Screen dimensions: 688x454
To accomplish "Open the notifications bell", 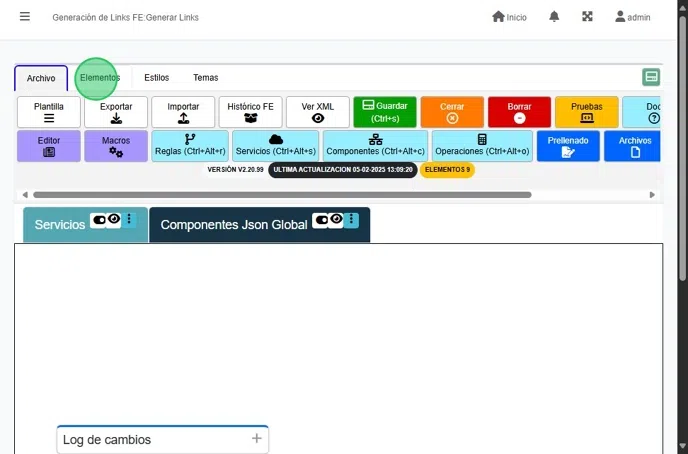I will pyautogui.click(x=554, y=17).
